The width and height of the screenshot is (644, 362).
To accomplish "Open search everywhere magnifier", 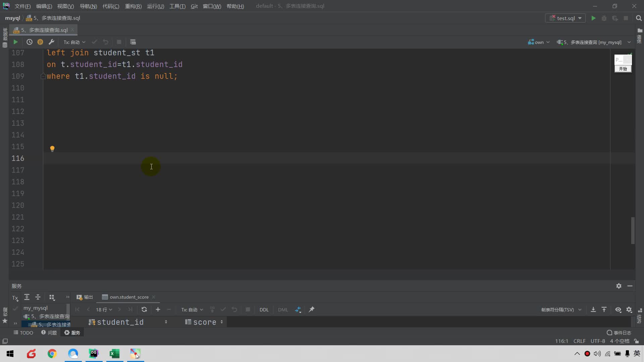I will pos(639,18).
